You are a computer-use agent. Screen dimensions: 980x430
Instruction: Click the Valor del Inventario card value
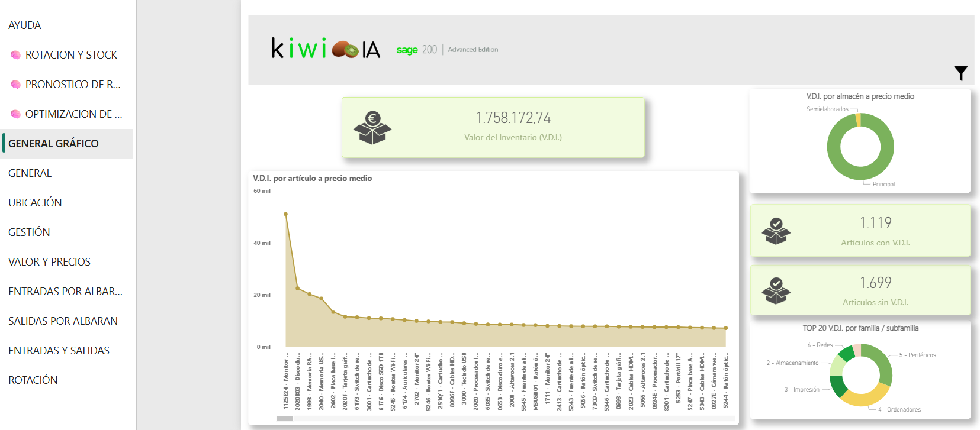pos(513,118)
